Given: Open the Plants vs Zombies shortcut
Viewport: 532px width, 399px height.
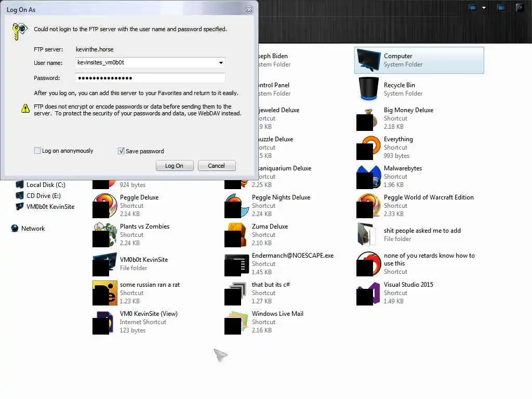Looking at the screenshot, I should 104,235.
